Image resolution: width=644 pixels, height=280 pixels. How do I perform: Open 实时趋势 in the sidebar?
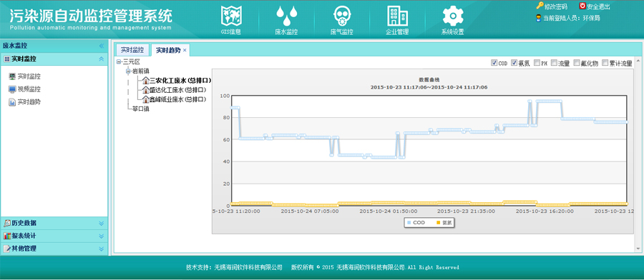click(x=29, y=102)
